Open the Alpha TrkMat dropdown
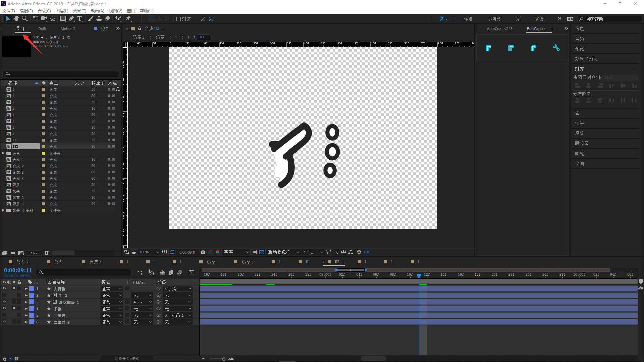This screenshot has height=362, width=644. click(x=143, y=302)
